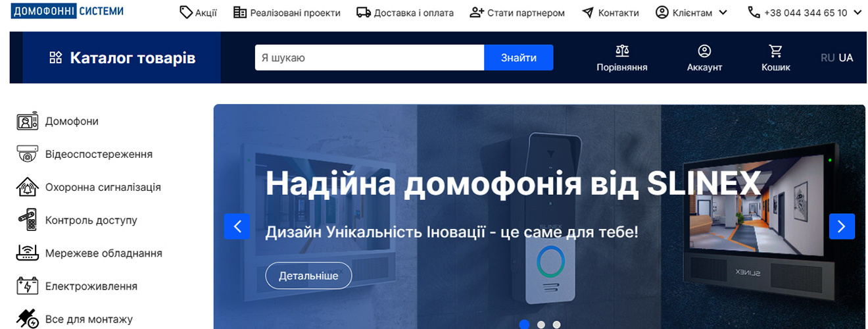Go to Доставка і оплата page
Viewport: 868px width, 329px height.
tap(405, 13)
